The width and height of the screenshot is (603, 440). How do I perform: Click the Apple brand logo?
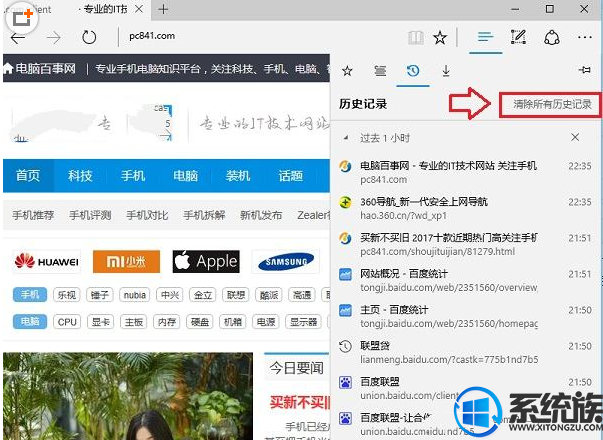[x=206, y=262]
